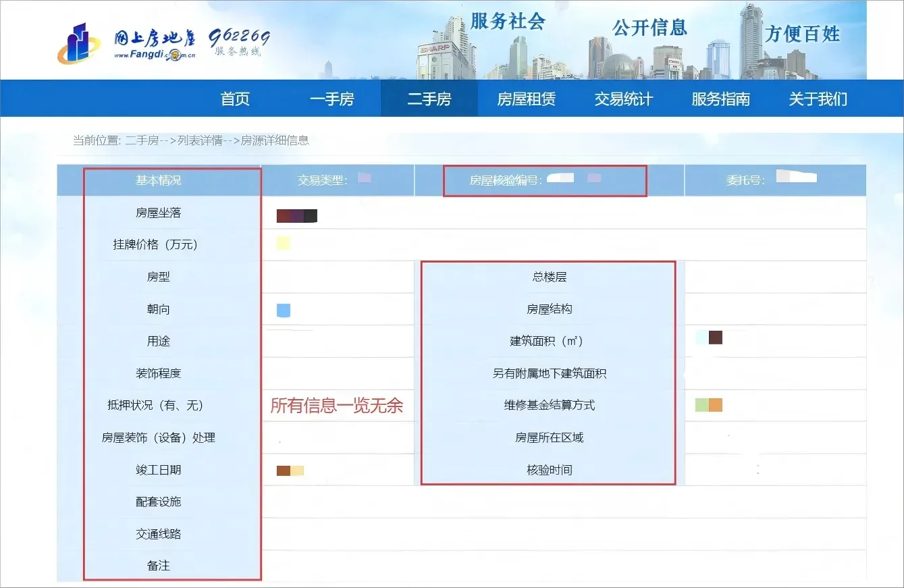
Task: Open the 房屋租赁 menu item
Action: (x=527, y=99)
